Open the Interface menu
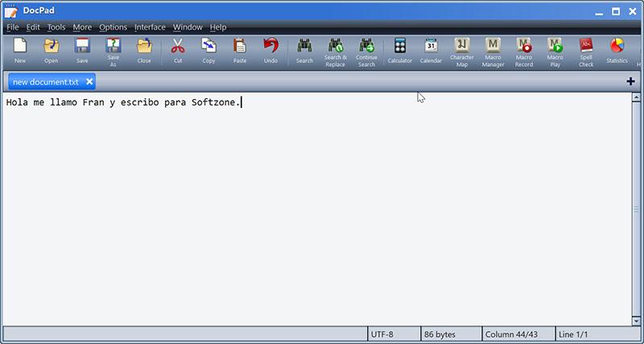The image size is (644, 344). [150, 27]
